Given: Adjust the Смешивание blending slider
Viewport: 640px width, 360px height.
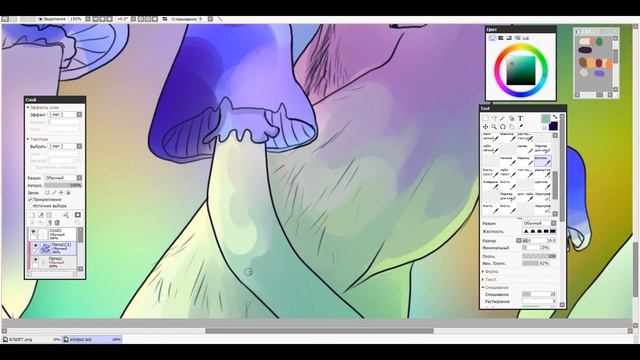Looking at the screenshot, I should click(539, 294).
